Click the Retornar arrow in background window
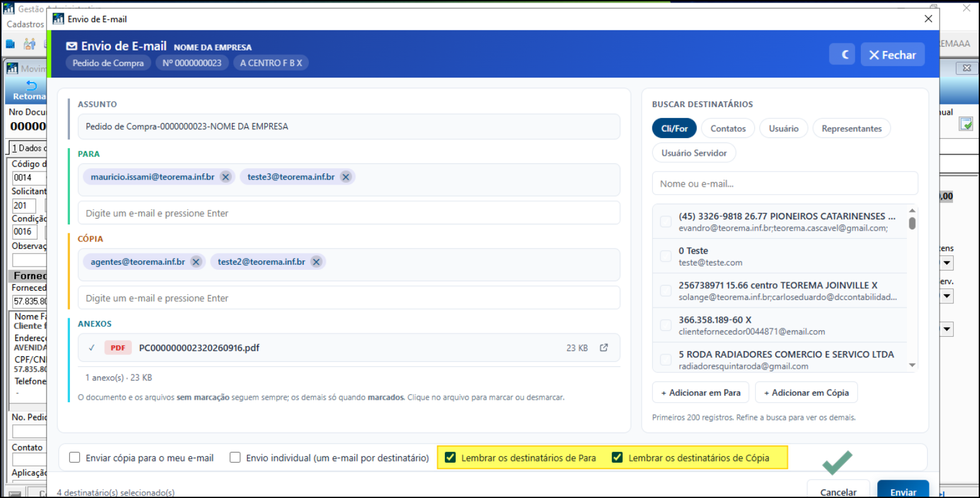Viewport: 980px width, 498px height. tap(30, 86)
